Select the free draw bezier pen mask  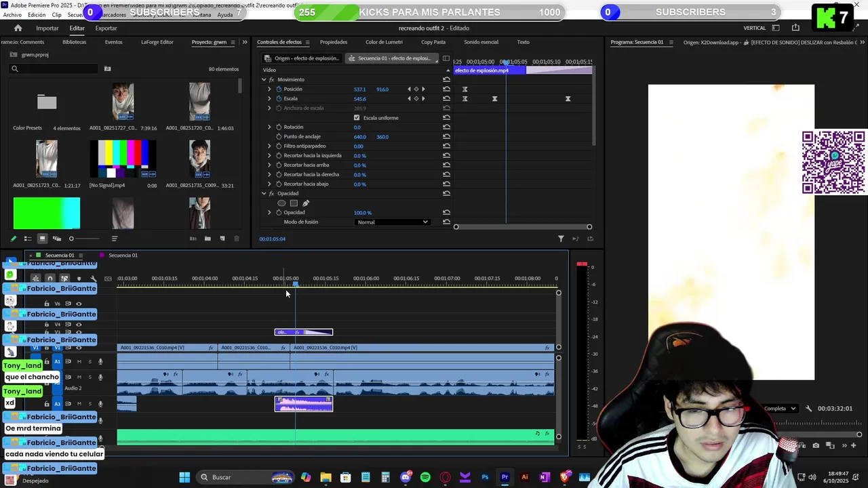coord(306,203)
